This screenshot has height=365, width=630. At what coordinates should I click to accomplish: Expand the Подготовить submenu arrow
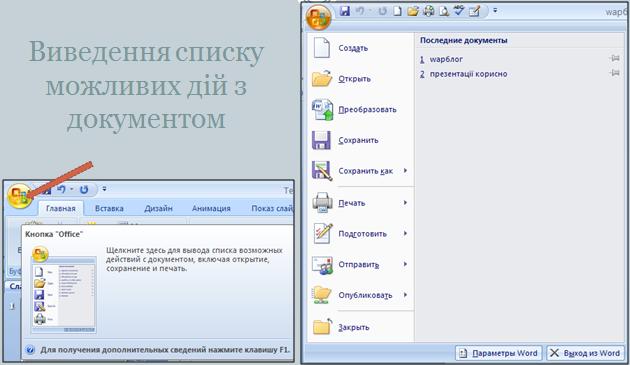405,233
